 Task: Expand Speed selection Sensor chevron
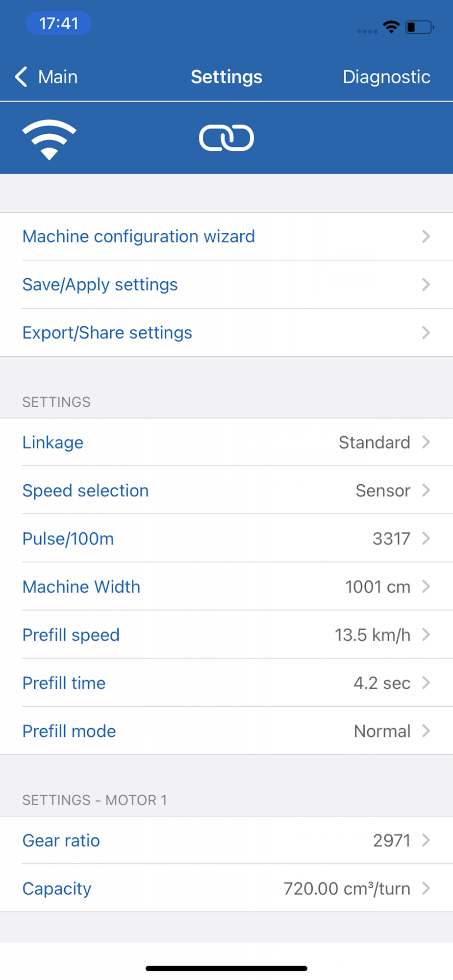(426, 490)
